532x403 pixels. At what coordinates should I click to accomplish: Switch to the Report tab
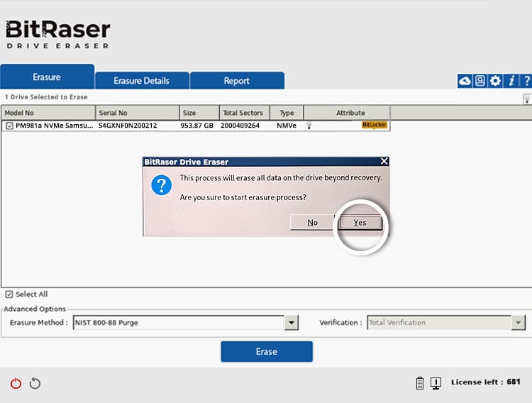237,80
